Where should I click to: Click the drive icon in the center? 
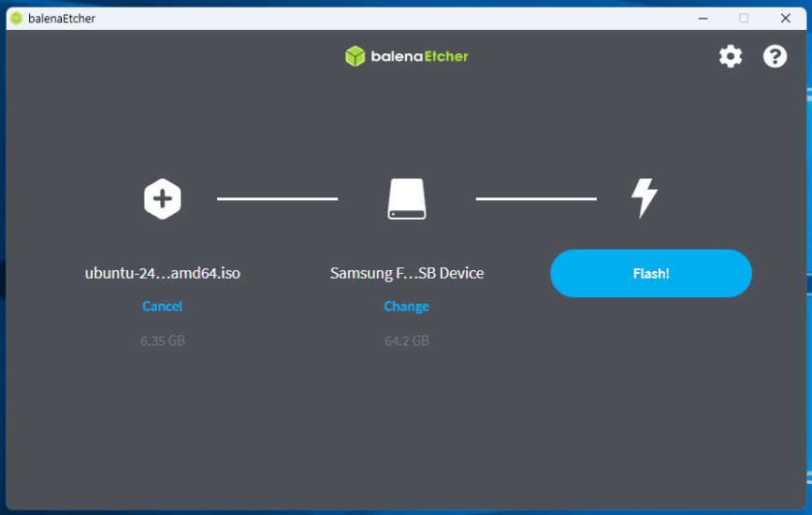(x=407, y=199)
